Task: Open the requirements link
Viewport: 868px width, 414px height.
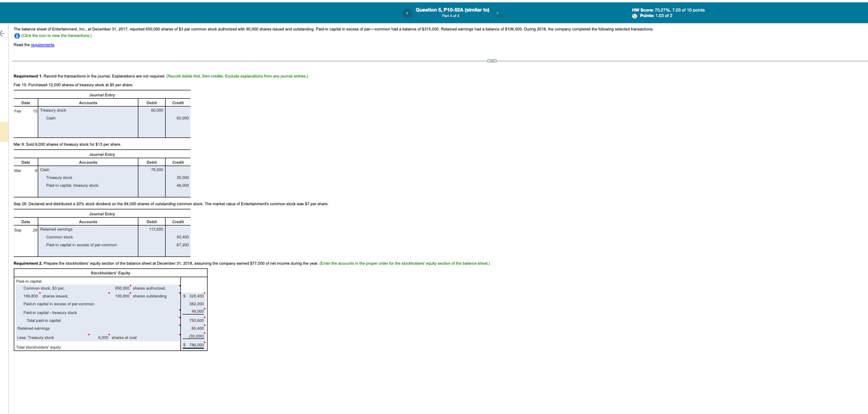Action: pyautogui.click(x=42, y=45)
